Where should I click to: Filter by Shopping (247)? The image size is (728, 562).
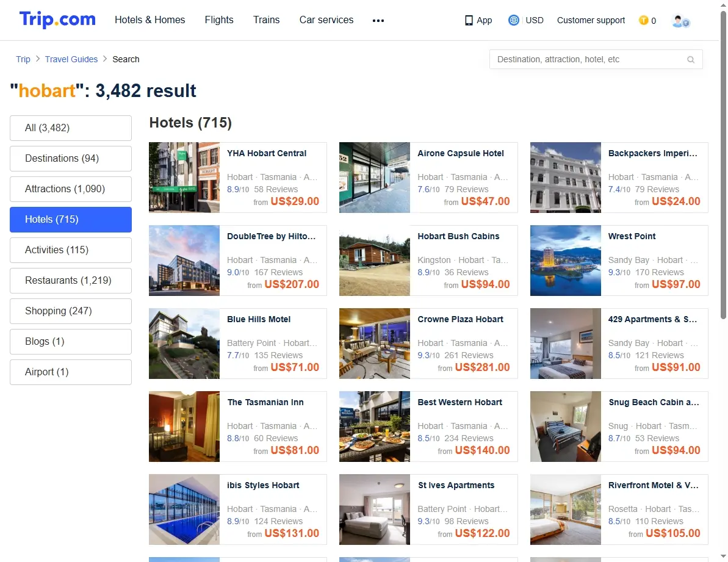71,311
